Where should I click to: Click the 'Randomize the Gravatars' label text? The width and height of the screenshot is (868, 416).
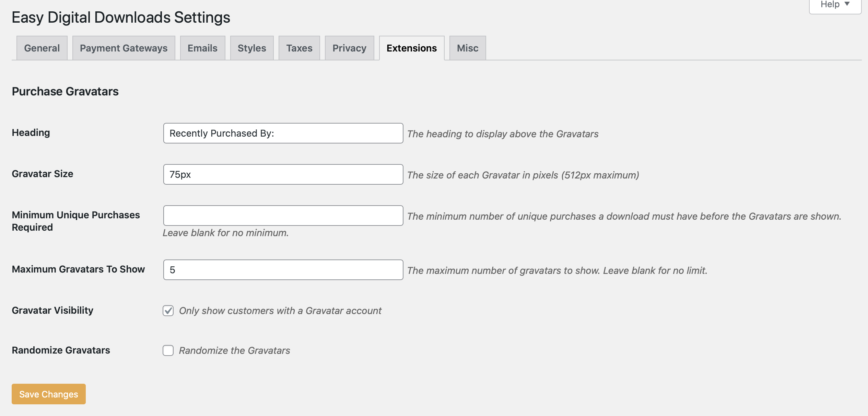234,350
